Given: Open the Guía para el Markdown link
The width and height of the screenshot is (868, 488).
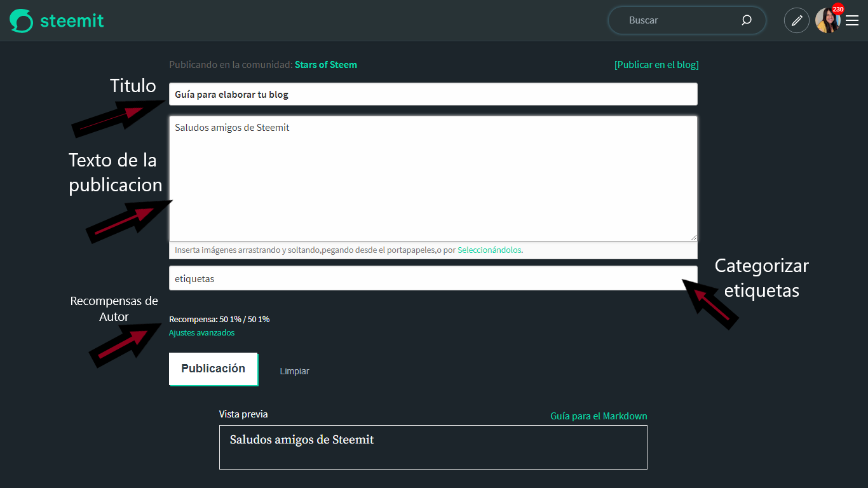Looking at the screenshot, I should [x=599, y=416].
